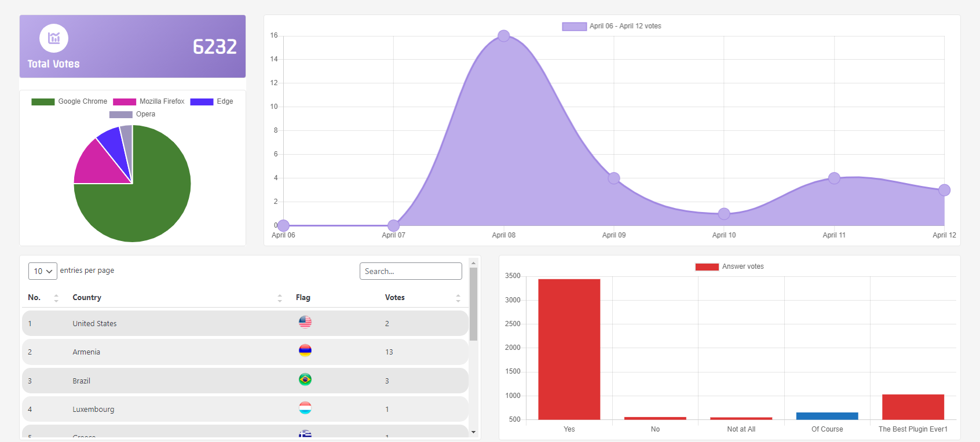Toggle Mozilla Firefox legend entry

point(149,101)
